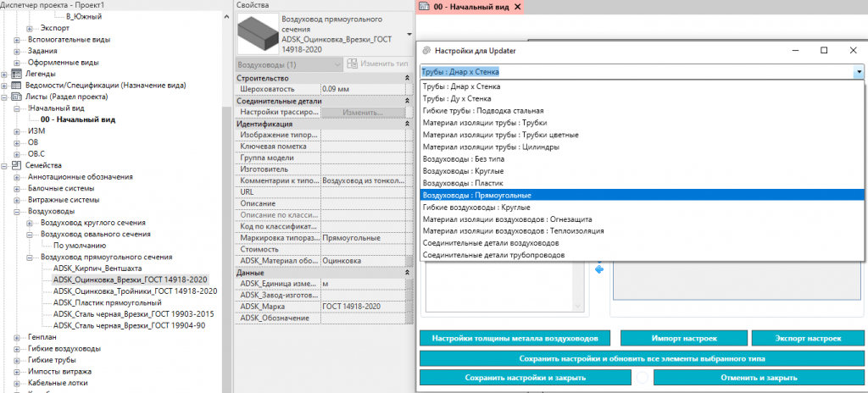Click the left list scroll-down arrow in dialog
The image size is (868, 393).
coord(576,306)
